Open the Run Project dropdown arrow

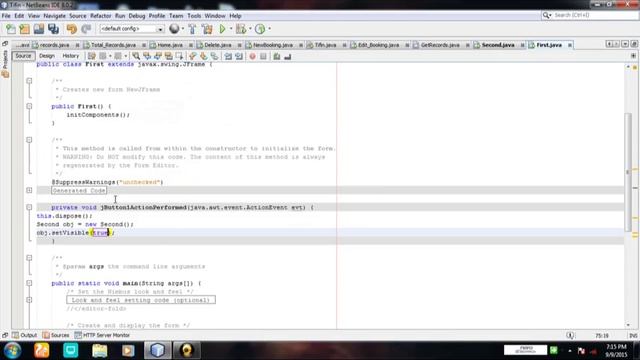(x=231, y=29)
